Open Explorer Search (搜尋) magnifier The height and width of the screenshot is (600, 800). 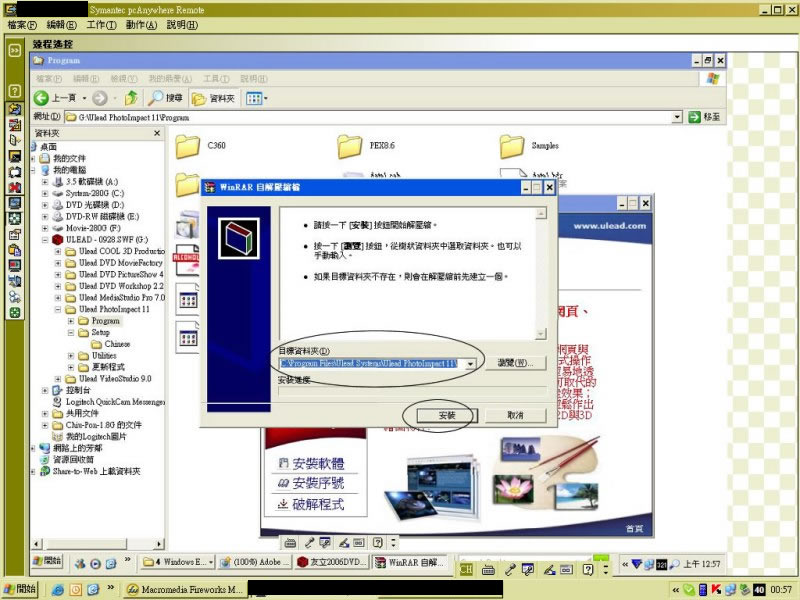click(165, 98)
